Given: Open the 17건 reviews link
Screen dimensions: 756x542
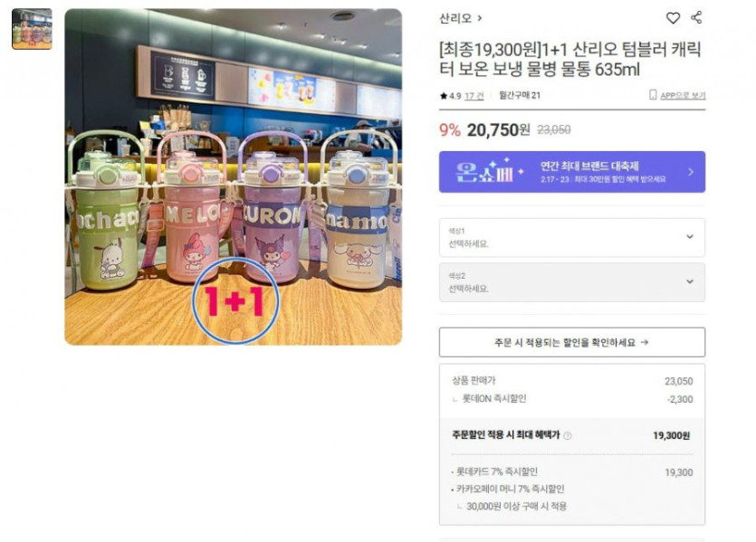Looking at the screenshot, I should pyautogui.click(x=474, y=96).
